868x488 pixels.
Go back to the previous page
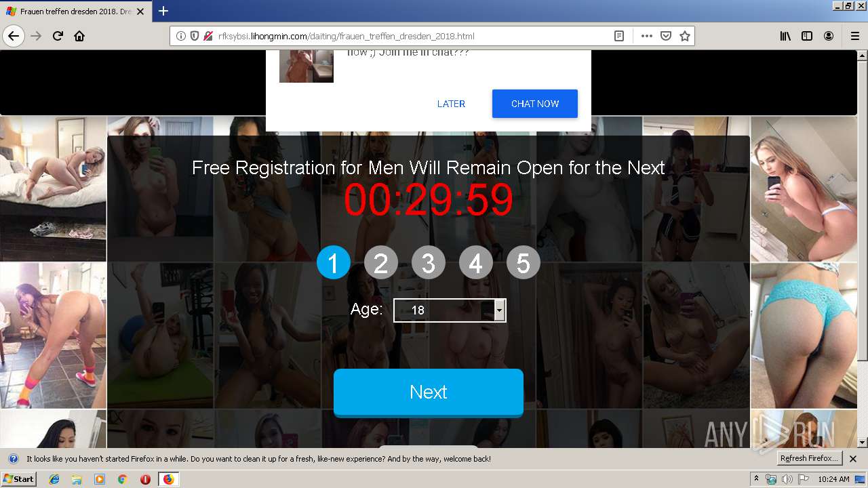click(14, 36)
